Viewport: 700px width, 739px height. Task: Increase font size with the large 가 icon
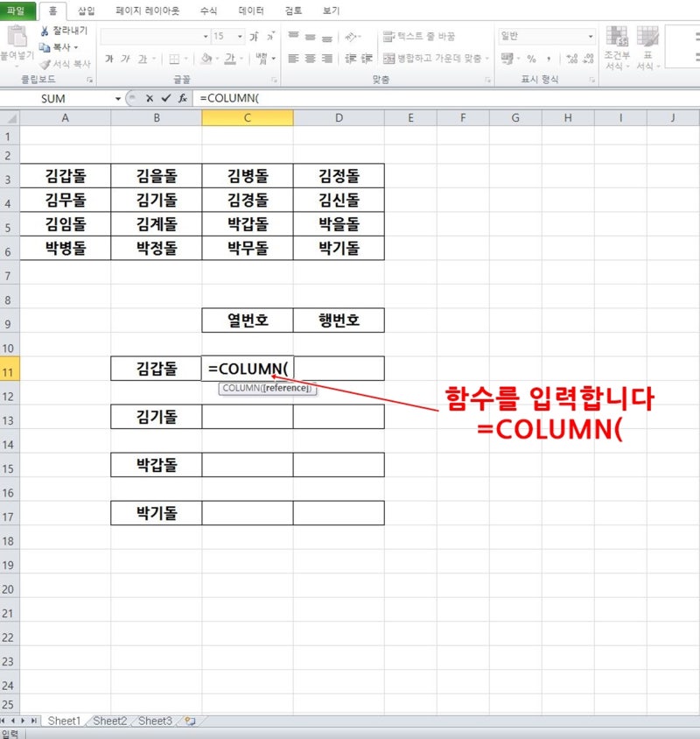(x=255, y=36)
